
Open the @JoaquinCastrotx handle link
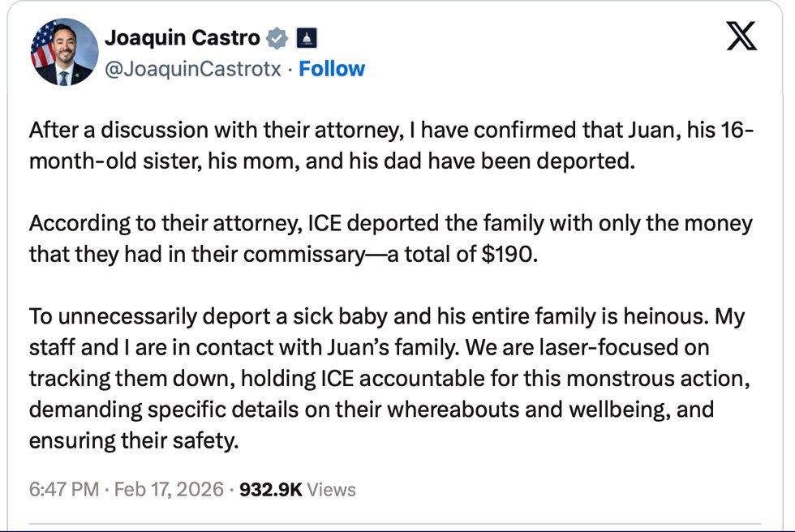pyautogui.click(x=193, y=69)
